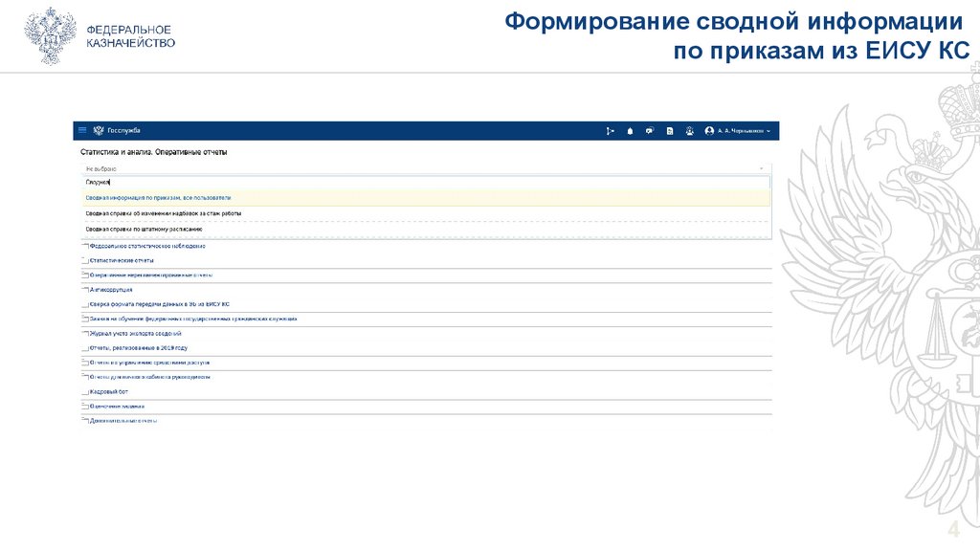Open 'Журнал учета экспорта сведений' row

(136, 334)
